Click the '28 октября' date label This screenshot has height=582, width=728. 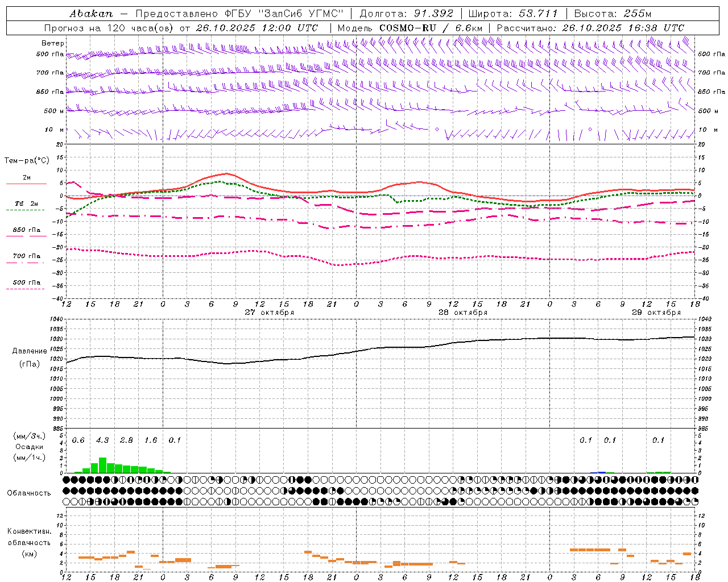click(x=463, y=313)
